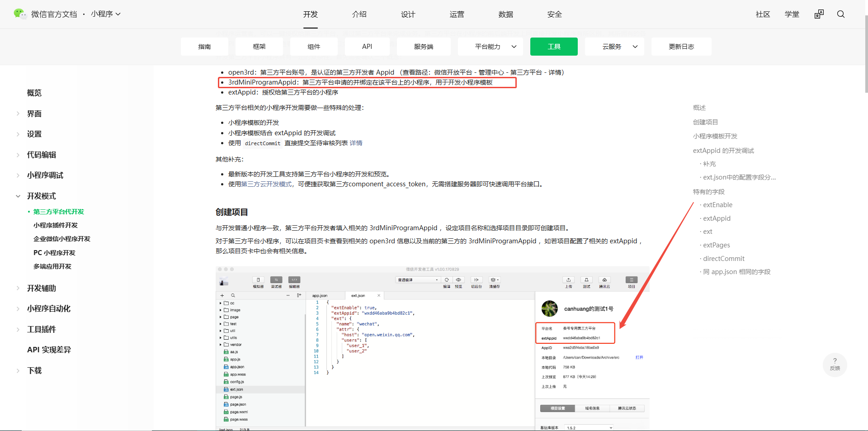Jump to 同 app.json 相同的字段 outline entry

tap(737, 272)
